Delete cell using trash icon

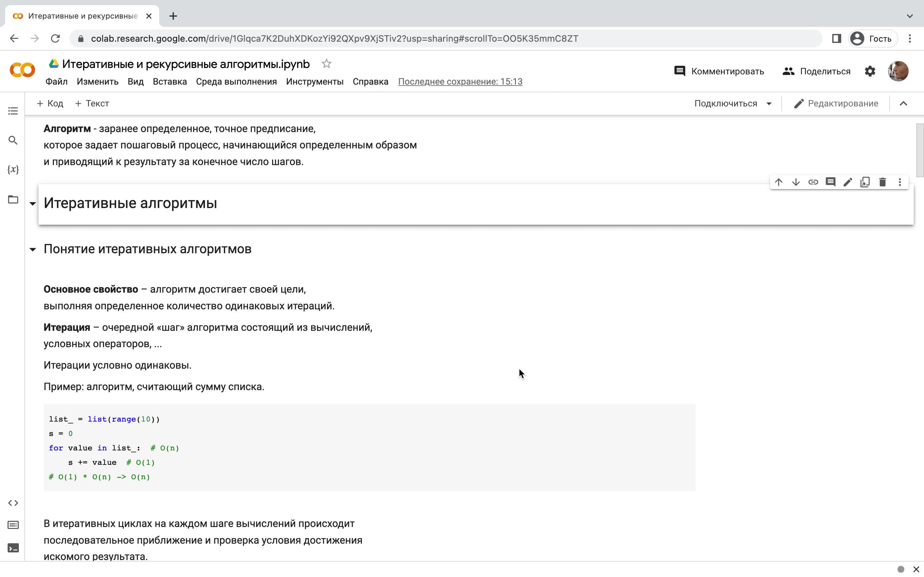[882, 182]
